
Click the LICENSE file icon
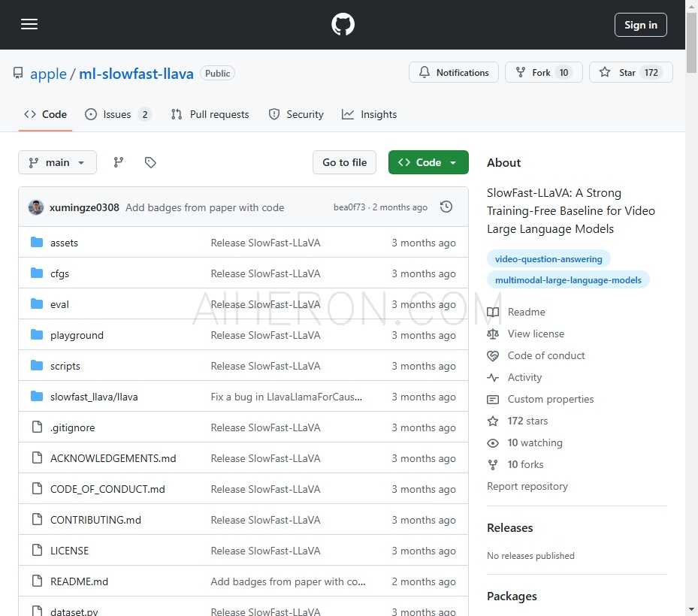point(37,550)
